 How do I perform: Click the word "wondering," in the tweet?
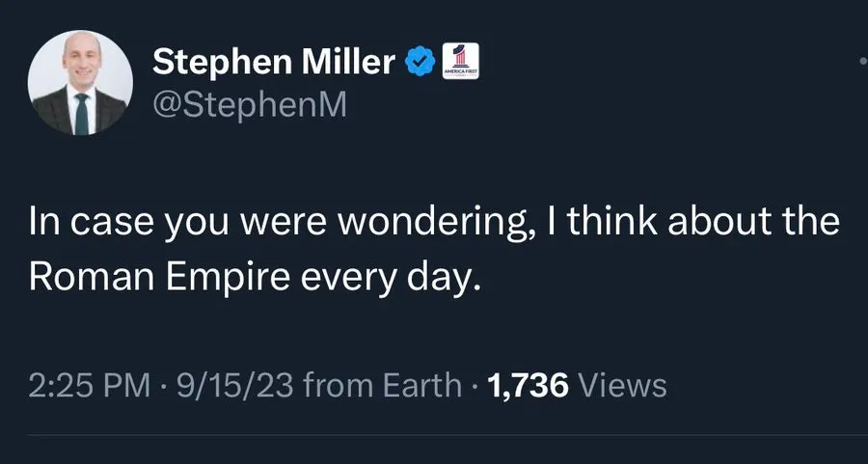click(443, 223)
